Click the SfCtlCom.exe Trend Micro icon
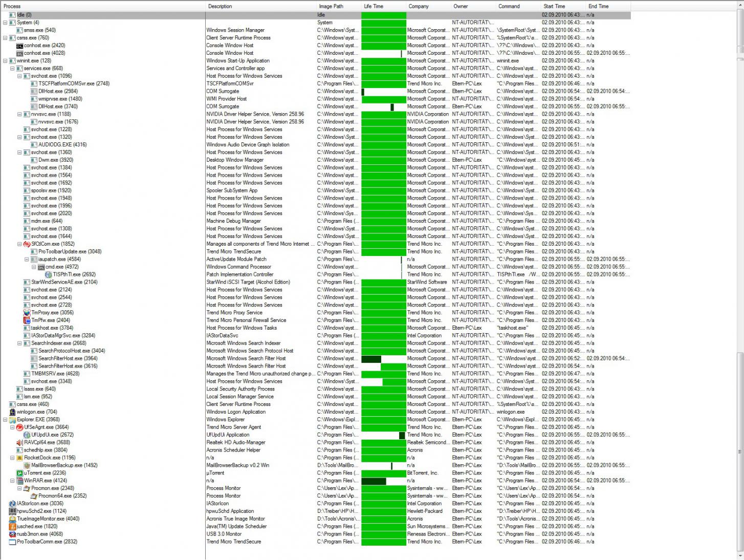Viewport: 744px width, 560px height. pos(27,244)
